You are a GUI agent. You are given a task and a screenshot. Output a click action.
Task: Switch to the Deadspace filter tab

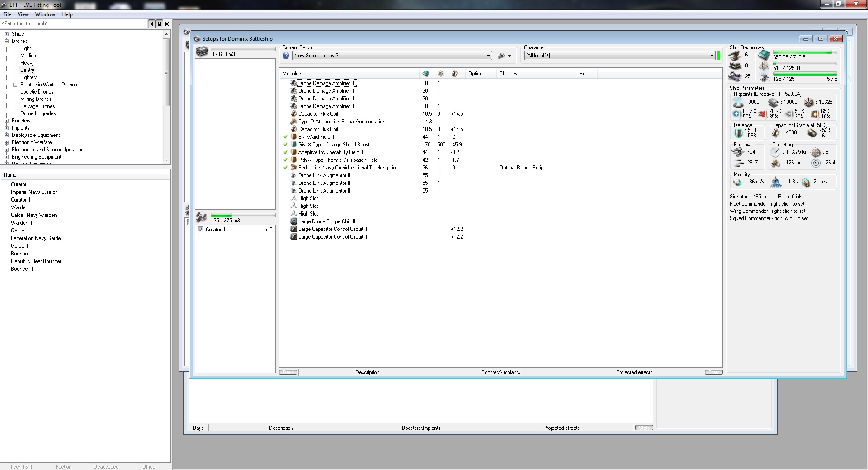[x=106, y=467]
